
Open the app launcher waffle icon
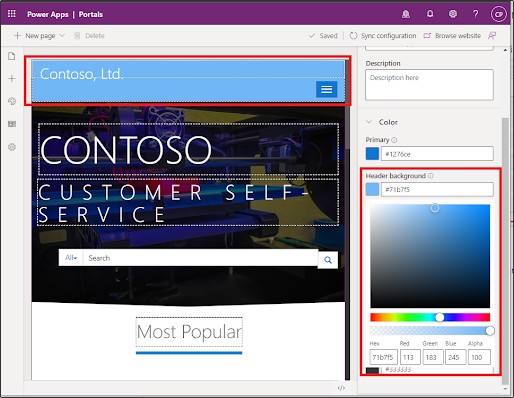click(12, 14)
